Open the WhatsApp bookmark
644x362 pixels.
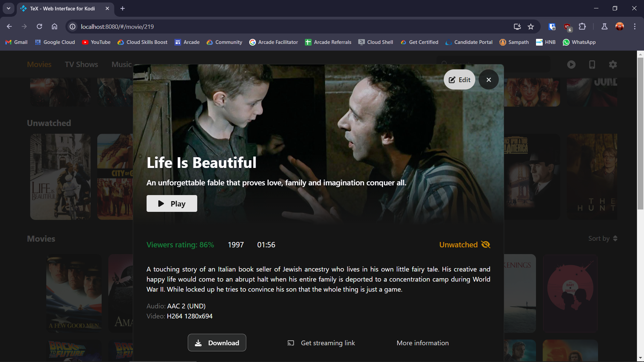[x=579, y=42]
